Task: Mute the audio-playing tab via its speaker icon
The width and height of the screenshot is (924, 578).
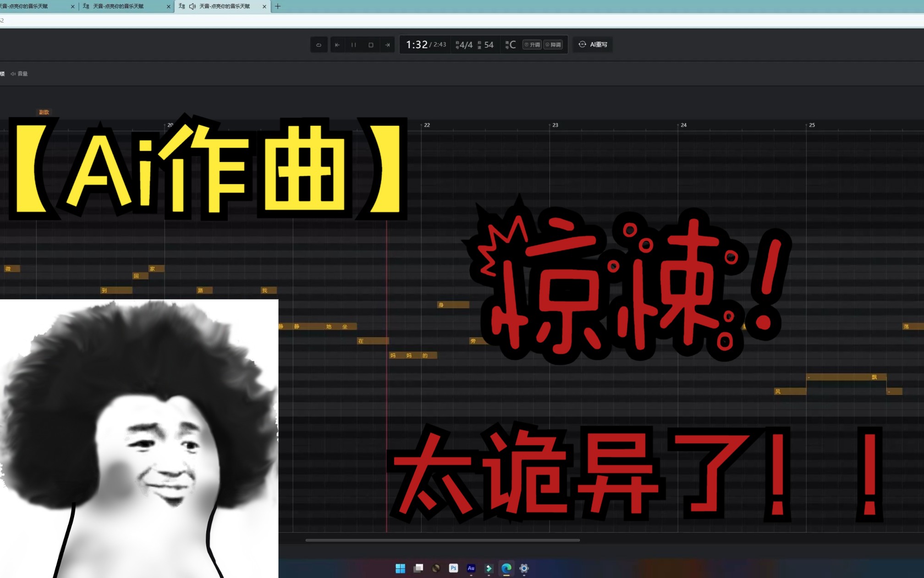Action: pyautogui.click(x=192, y=6)
